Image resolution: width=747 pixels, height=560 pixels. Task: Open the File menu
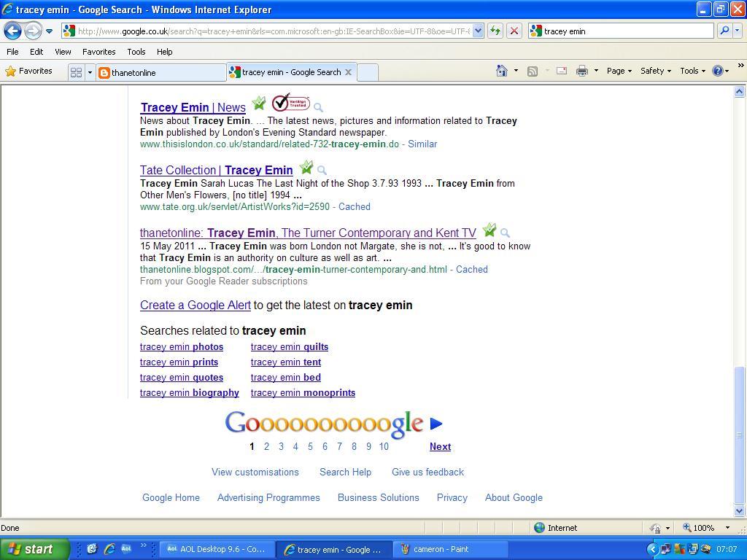coord(13,52)
